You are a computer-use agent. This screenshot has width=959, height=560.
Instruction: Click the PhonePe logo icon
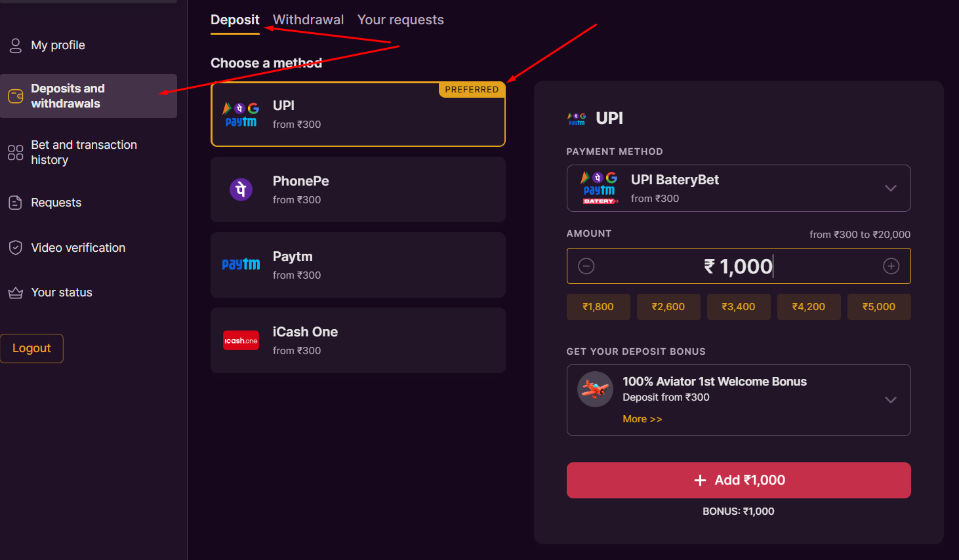pos(241,190)
